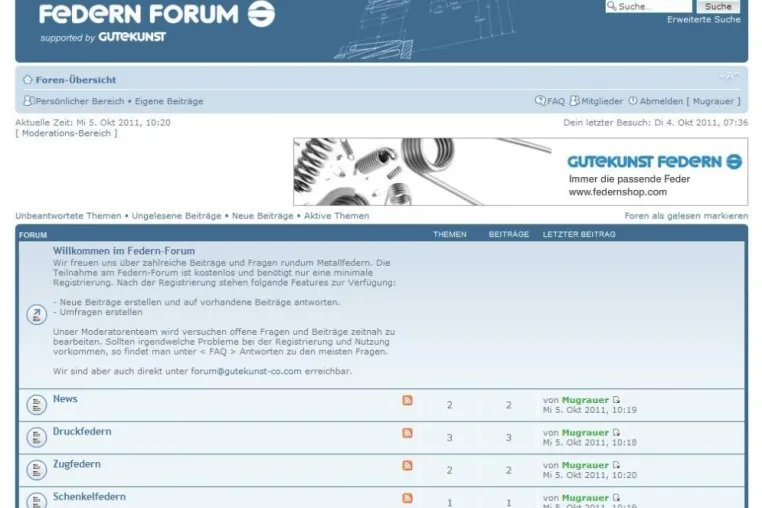Click the home icon beside Foren-Übersicht

(x=28, y=79)
